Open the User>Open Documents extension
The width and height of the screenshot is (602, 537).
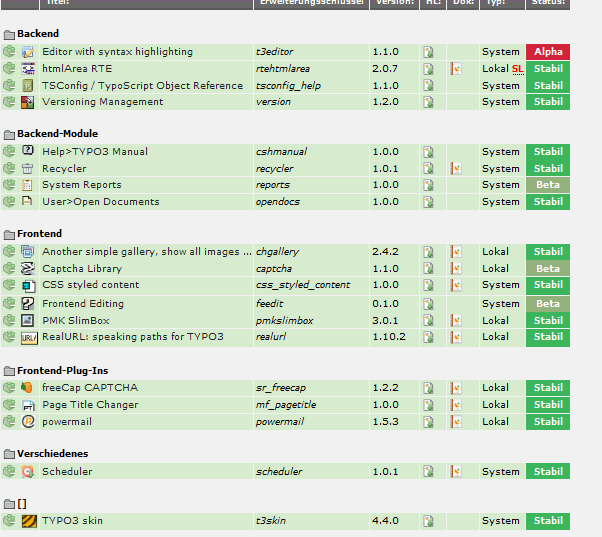click(x=101, y=202)
